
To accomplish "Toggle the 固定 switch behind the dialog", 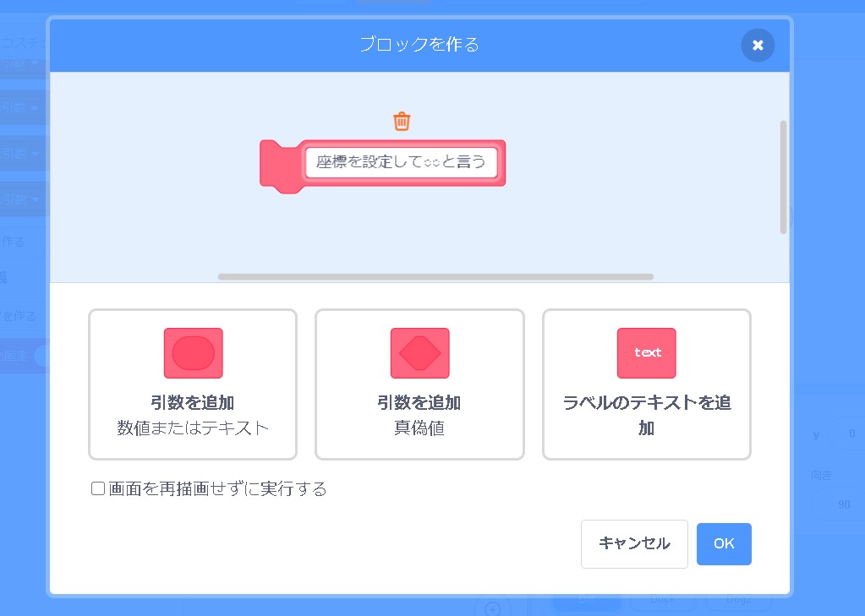I will pyautogui.click(x=40, y=356).
